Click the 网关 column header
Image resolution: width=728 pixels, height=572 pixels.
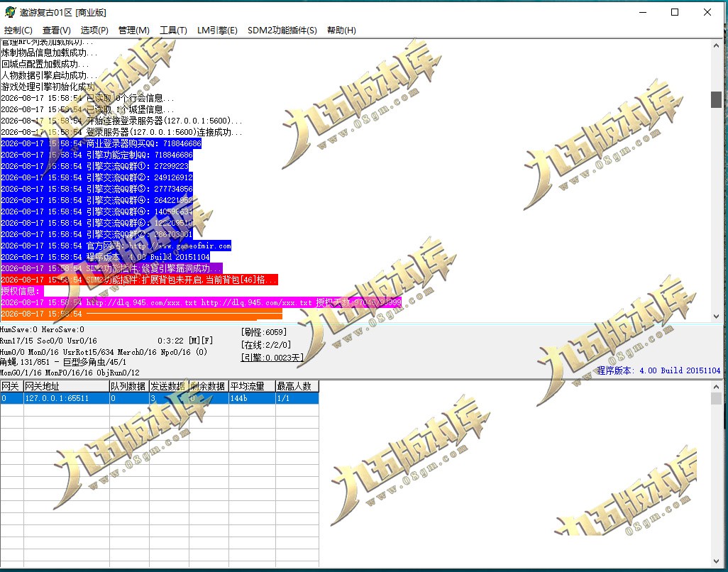[x=11, y=386]
